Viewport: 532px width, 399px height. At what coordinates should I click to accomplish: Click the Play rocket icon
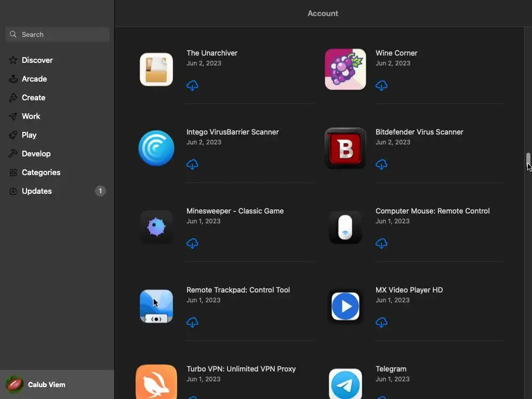coord(13,135)
